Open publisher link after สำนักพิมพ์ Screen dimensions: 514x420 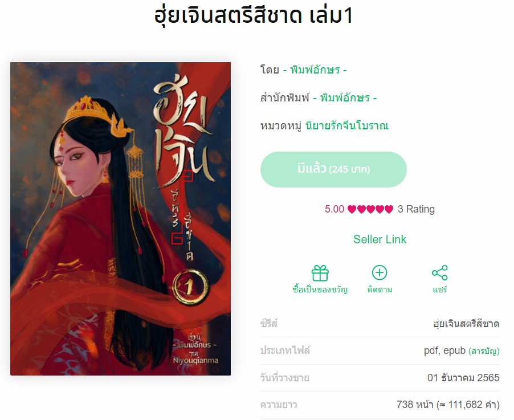pos(345,97)
